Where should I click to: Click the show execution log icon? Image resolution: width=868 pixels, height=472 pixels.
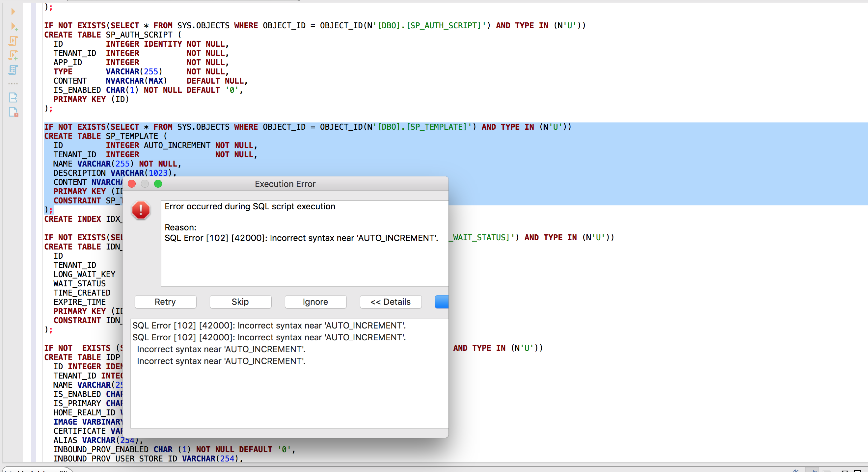tap(13, 112)
